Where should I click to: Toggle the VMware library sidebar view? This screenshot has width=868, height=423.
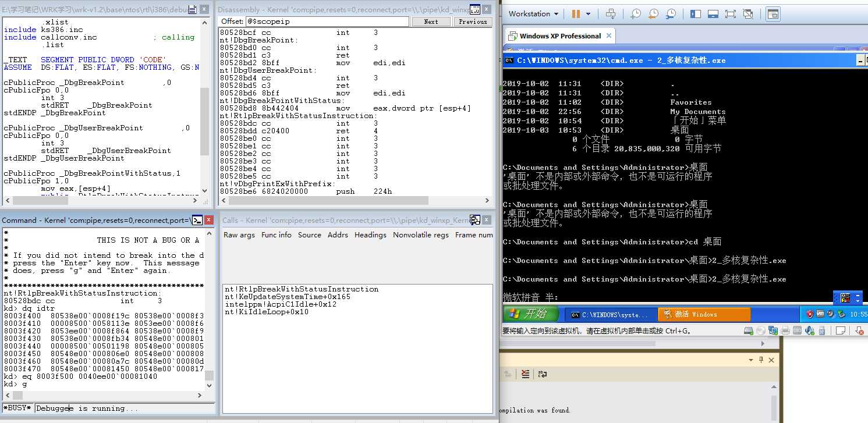coord(696,14)
